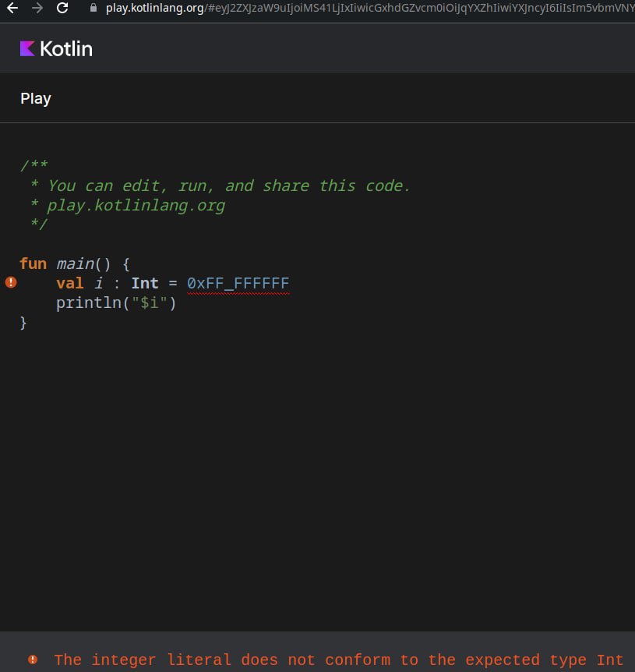Click the 'val' keyword in the code
This screenshot has width=635, height=672.
click(x=70, y=283)
